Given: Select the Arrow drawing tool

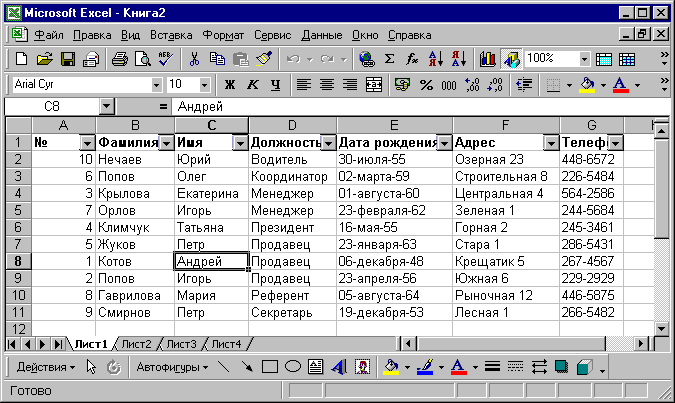Looking at the screenshot, I should (x=247, y=367).
